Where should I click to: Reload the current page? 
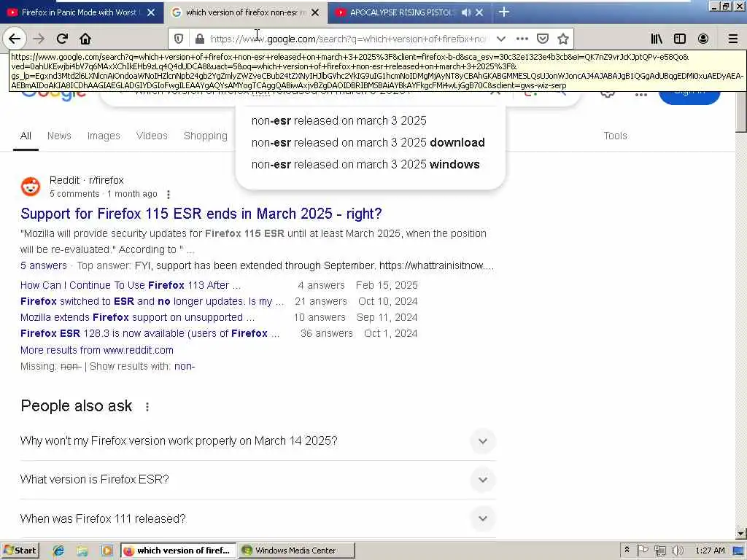(x=62, y=39)
